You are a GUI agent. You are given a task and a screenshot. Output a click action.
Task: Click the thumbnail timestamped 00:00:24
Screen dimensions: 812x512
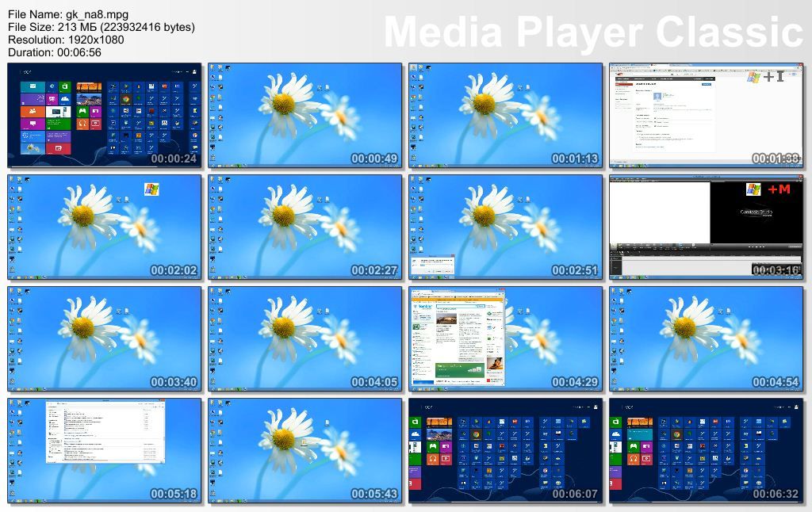(x=105, y=116)
